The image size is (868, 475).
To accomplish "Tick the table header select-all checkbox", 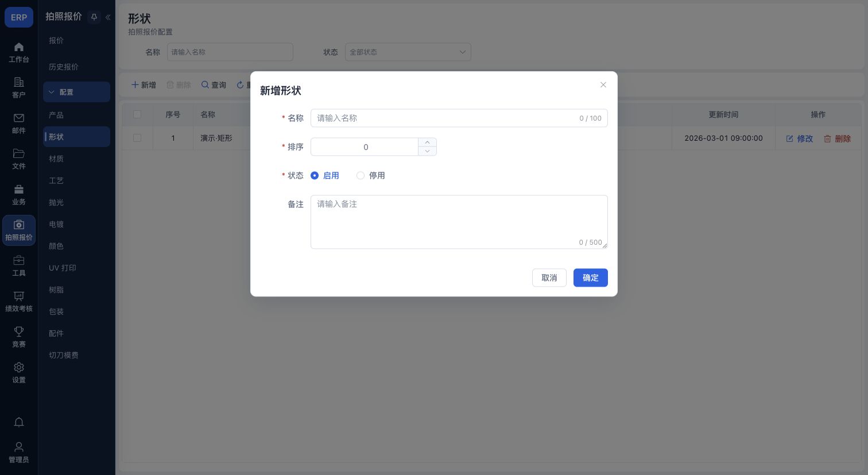I will 137,114.
